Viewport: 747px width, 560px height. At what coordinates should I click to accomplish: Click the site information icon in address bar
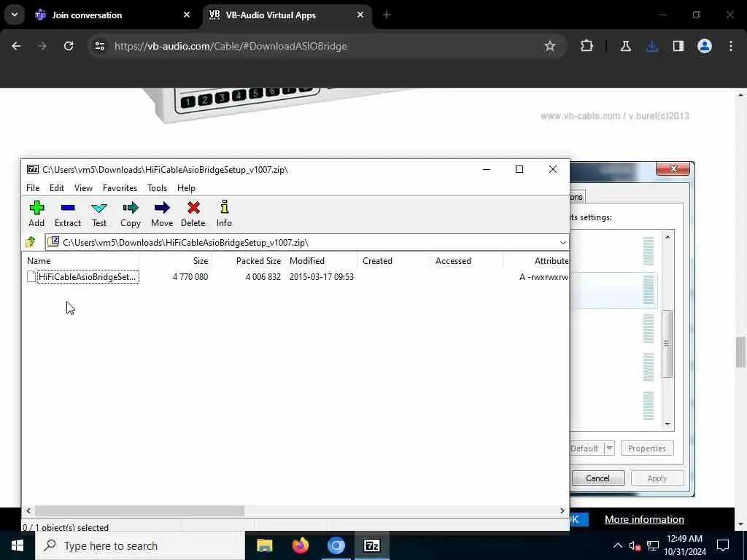pos(99,46)
